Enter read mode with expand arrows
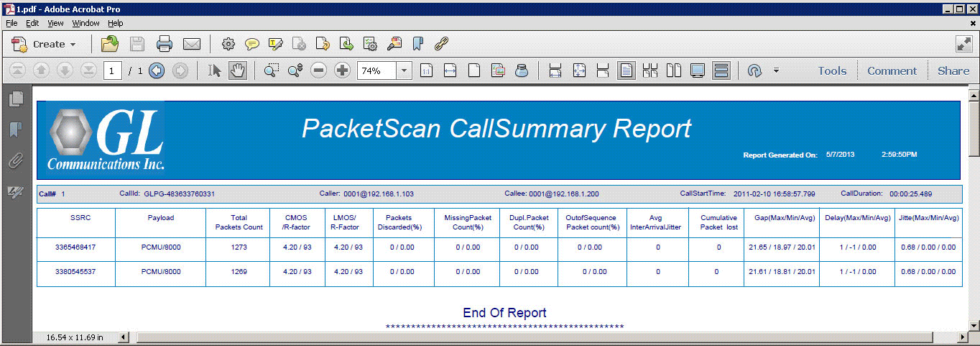The width and height of the screenshot is (980, 346). (x=964, y=44)
